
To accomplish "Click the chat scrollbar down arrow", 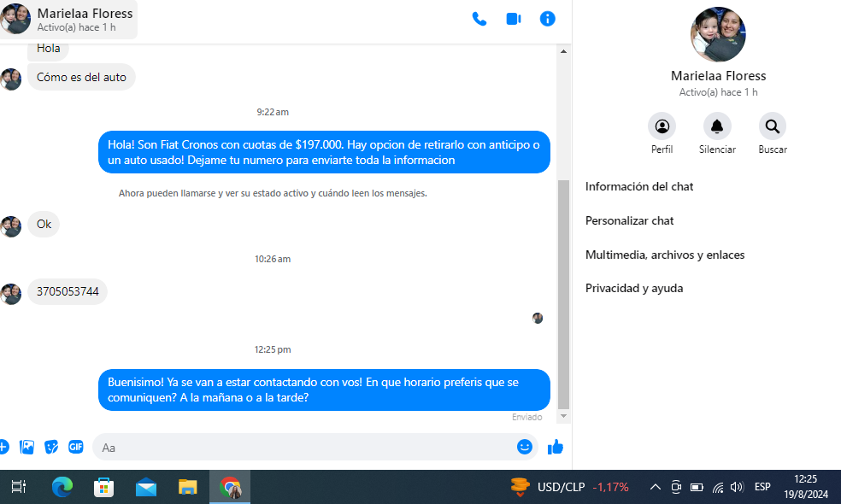I will click(x=563, y=416).
